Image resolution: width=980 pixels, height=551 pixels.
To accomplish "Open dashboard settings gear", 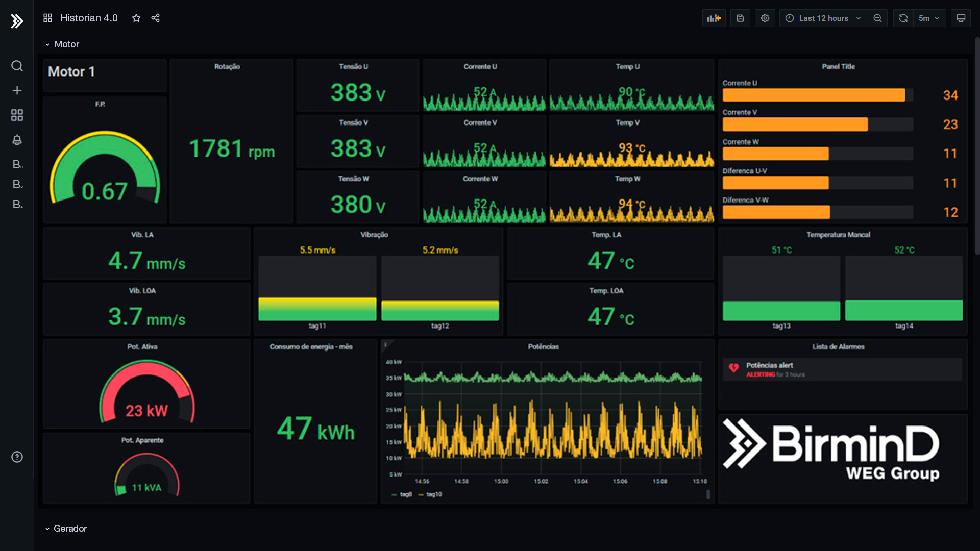I will [x=765, y=18].
